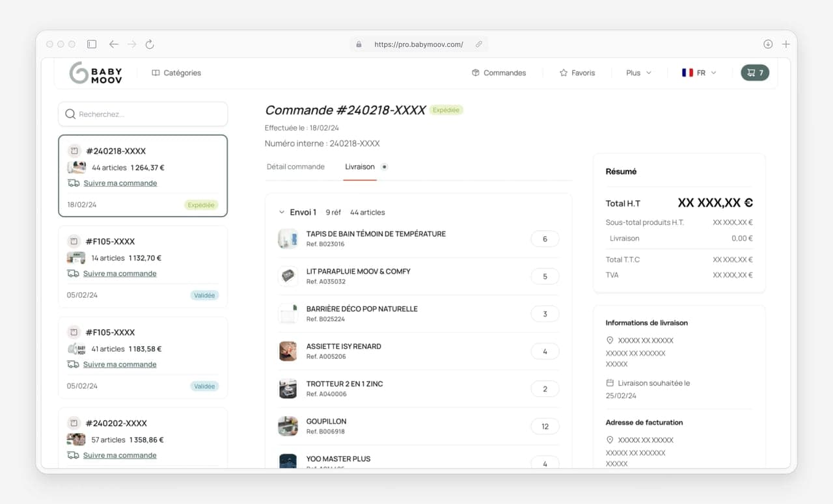Click the Expédiée badge beside the order title
833x504 pixels.
pos(446,111)
